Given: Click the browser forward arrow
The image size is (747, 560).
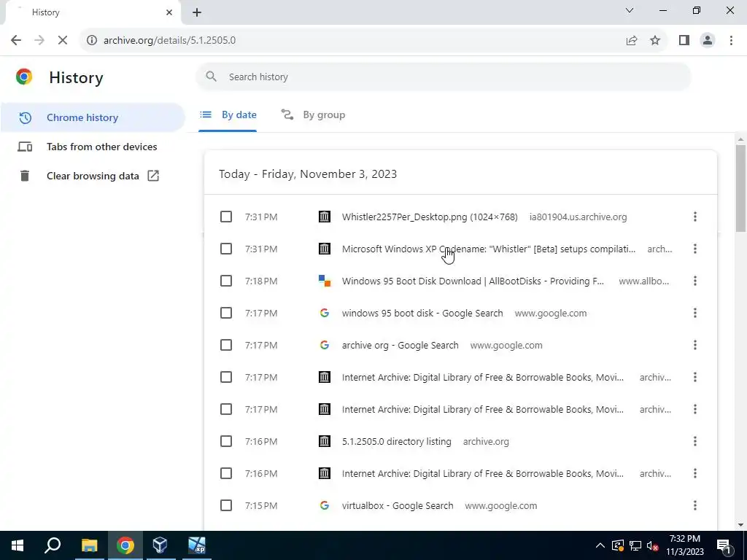Looking at the screenshot, I should click(x=39, y=41).
